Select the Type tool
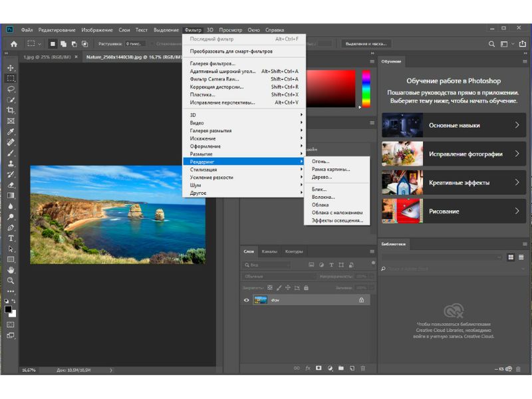The height and width of the screenshot is (399, 532). click(11, 238)
